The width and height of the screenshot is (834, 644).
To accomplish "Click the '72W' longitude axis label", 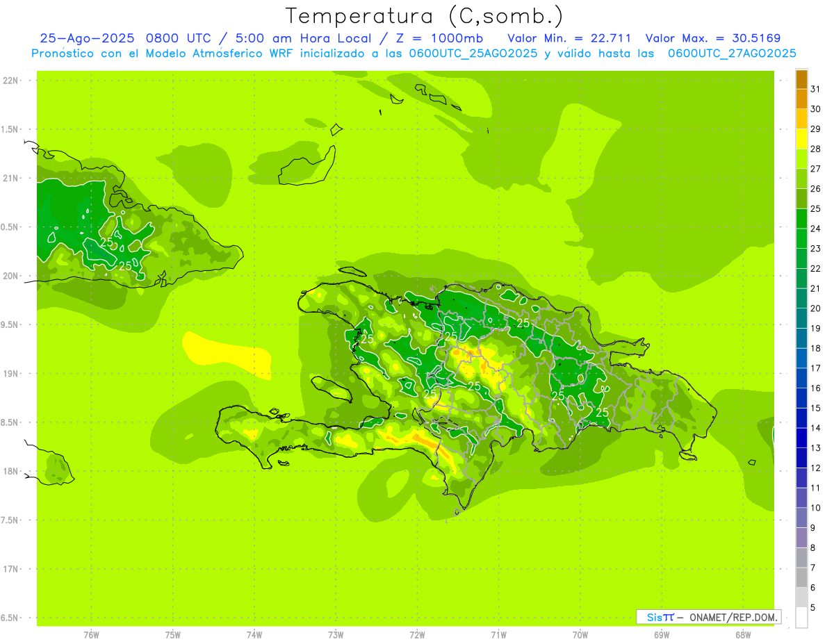I will (417, 635).
